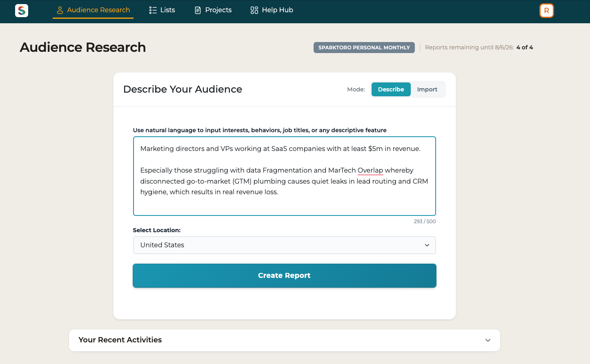This screenshot has width=590, height=364.
Task: Open the user avatar R menu
Action: [546, 11]
